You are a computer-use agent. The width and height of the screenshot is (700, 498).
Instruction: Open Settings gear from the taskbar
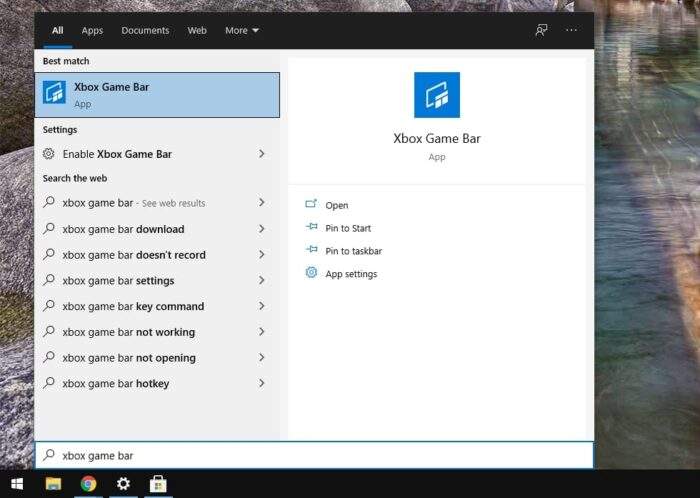click(x=123, y=484)
